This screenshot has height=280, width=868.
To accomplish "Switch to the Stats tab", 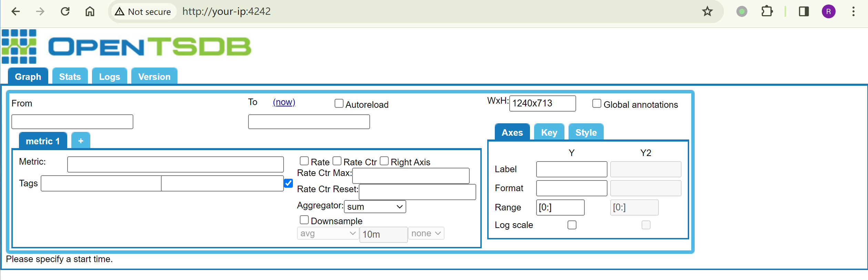I will tap(70, 76).
